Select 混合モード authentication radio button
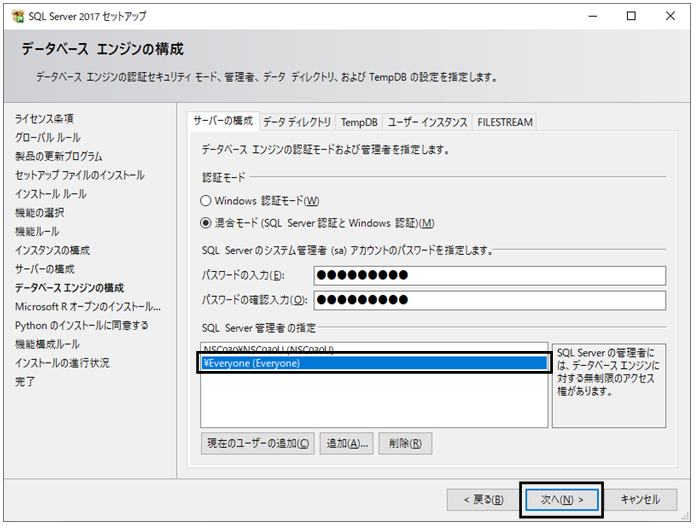The height and width of the screenshot is (528, 696). pos(206,223)
